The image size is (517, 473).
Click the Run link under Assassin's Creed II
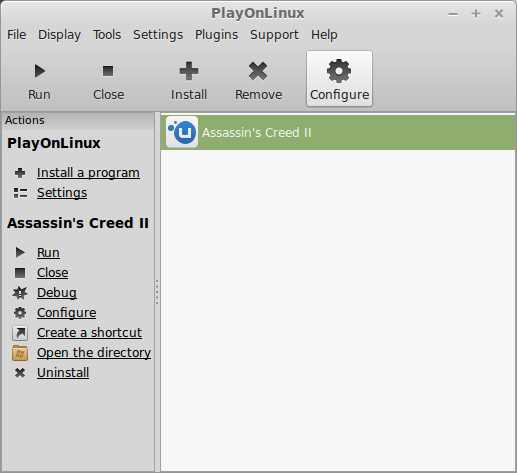pos(48,253)
